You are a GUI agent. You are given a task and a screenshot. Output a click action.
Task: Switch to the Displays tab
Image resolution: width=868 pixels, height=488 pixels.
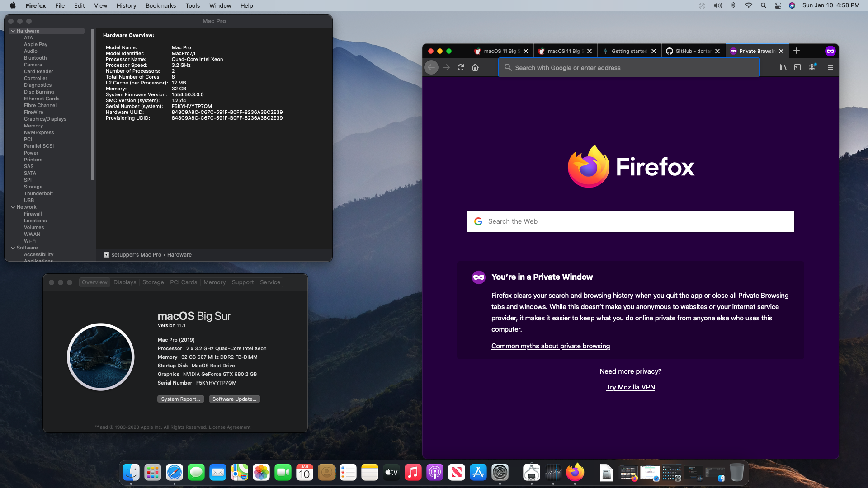(125, 282)
